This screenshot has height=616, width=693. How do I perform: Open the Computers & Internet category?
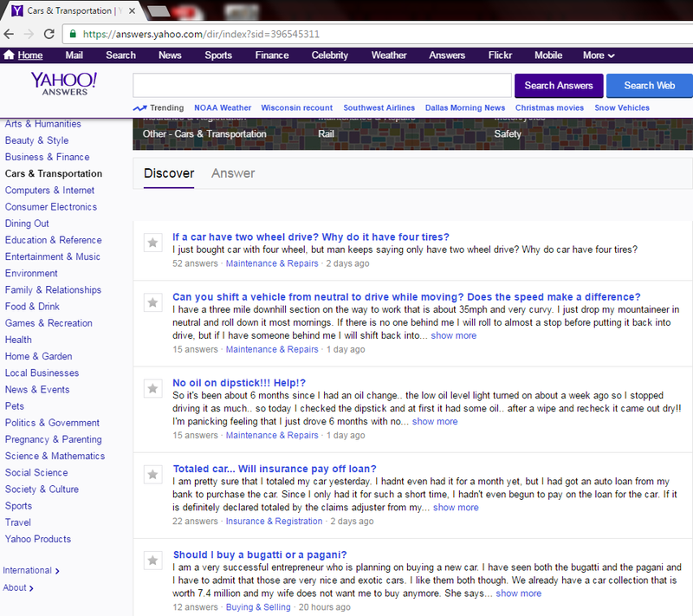pyautogui.click(x=49, y=191)
